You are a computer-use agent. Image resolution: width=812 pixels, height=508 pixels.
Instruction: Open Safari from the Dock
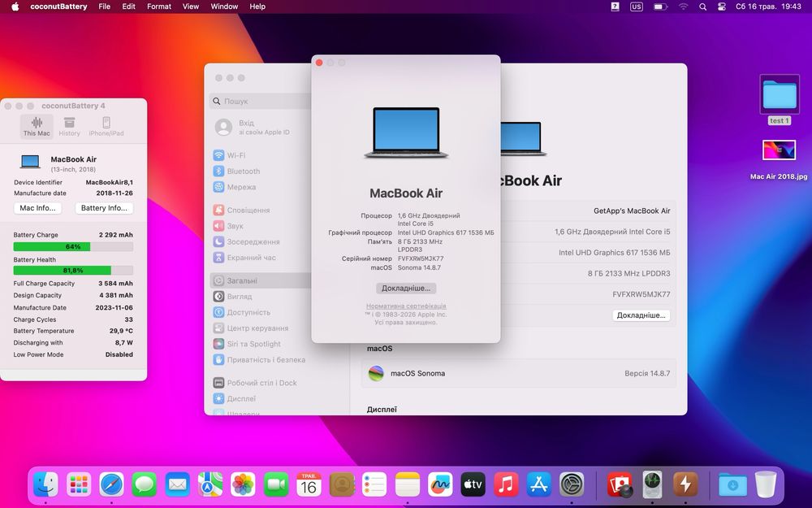112,485
